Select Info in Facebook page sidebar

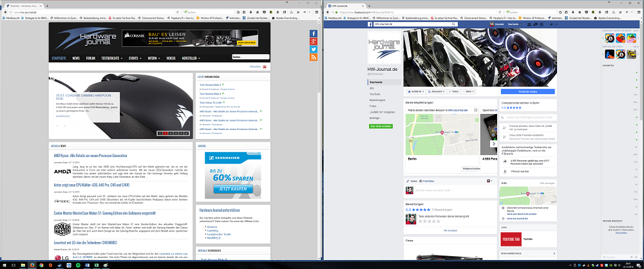coord(372,88)
